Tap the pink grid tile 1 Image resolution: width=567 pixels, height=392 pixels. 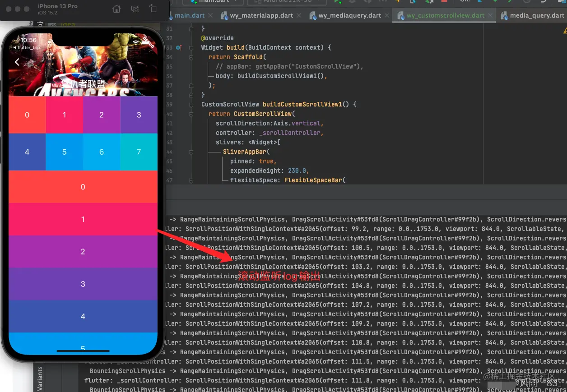pos(64,115)
